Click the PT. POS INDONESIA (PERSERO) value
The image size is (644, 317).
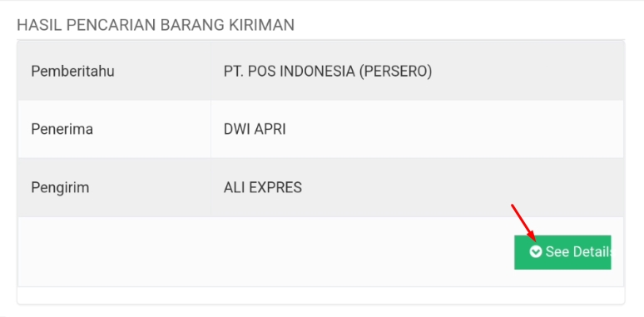[x=328, y=72]
